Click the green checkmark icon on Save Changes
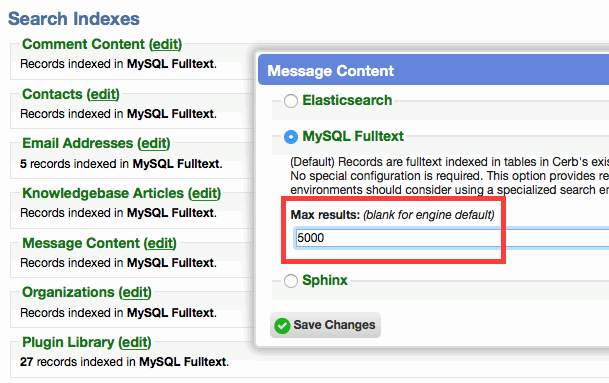Viewport: 609px width, 383px height. (282, 326)
